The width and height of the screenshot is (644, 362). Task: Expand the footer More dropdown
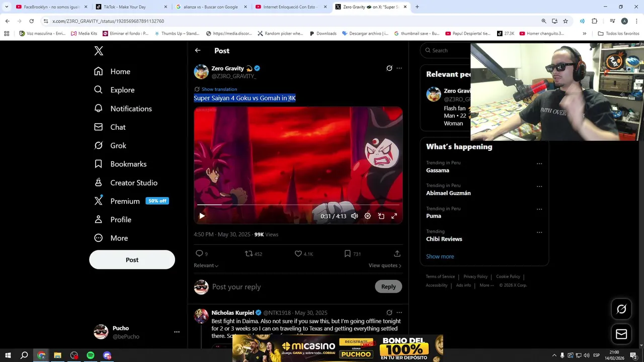point(487,285)
